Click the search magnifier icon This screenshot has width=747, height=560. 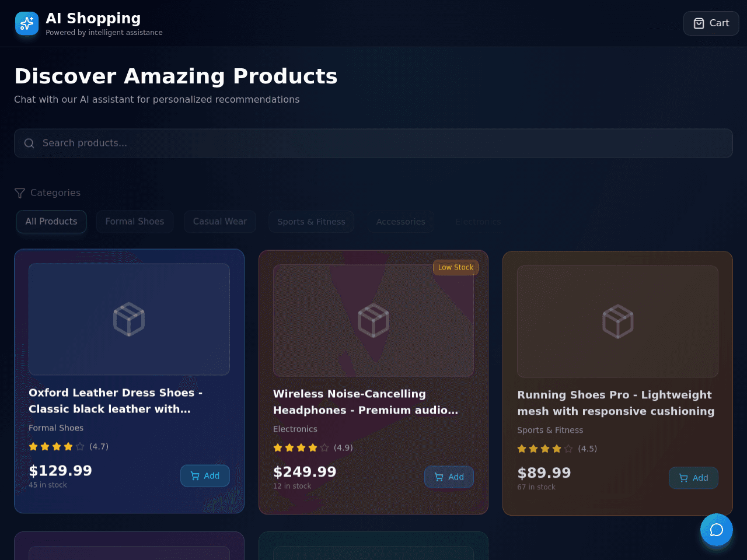[x=29, y=143]
